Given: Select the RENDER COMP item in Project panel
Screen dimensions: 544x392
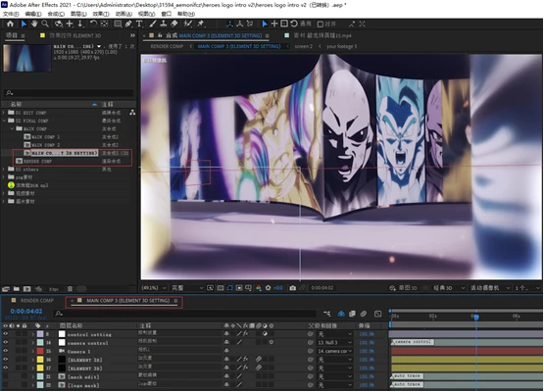Looking at the screenshot, I should click(x=37, y=162).
